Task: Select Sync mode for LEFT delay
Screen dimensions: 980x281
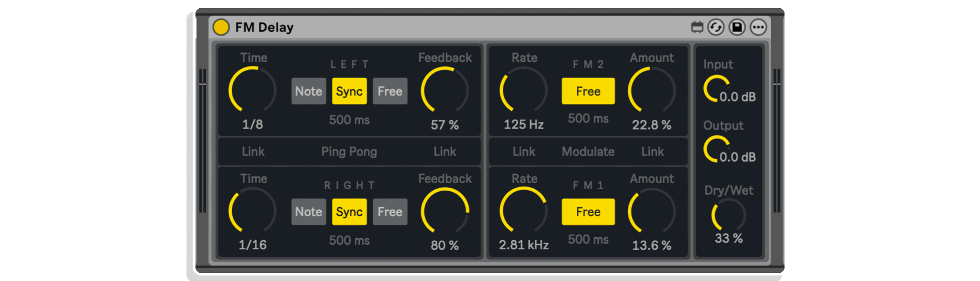Action: tap(350, 91)
